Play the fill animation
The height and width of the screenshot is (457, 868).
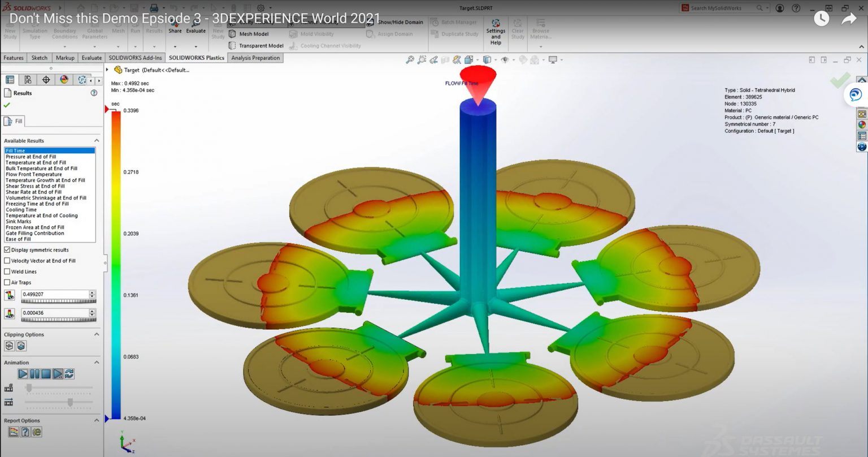tap(23, 374)
